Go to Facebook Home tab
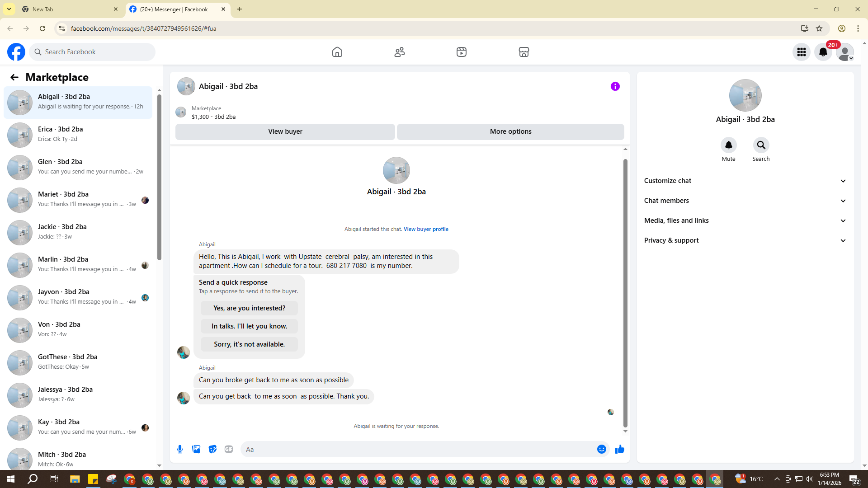Viewport: 868px width, 488px height. [x=337, y=52]
